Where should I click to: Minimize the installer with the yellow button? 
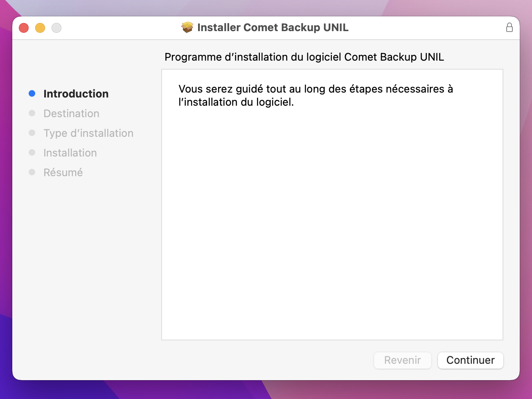pos(40,28)
